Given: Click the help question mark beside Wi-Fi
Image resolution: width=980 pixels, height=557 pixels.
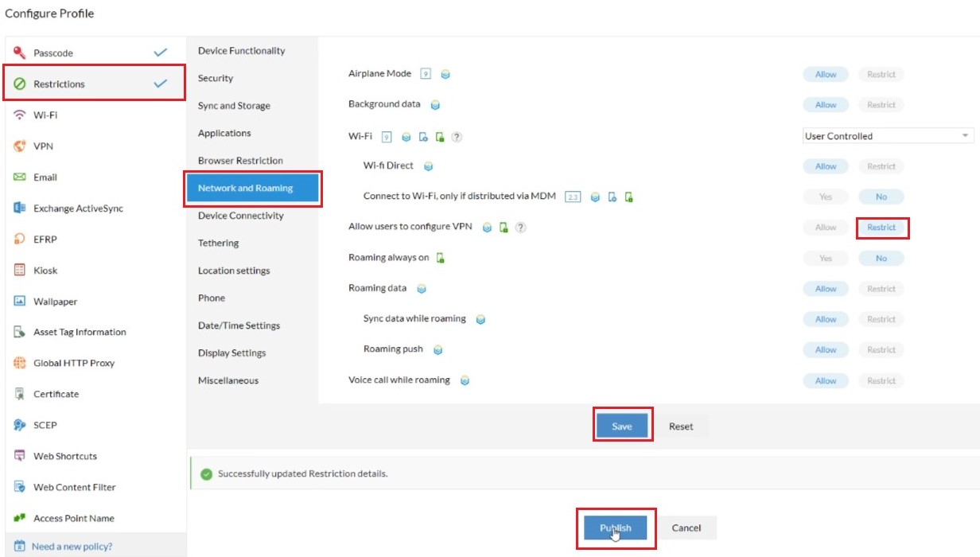Looking at the screenshot, I should [x=457, y=137].
